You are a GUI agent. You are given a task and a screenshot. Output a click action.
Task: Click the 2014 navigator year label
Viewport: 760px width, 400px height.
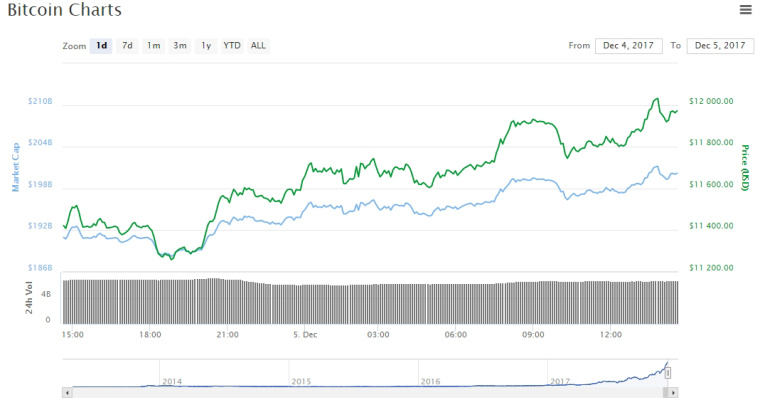pyautogui.click(x=172, y=382)
